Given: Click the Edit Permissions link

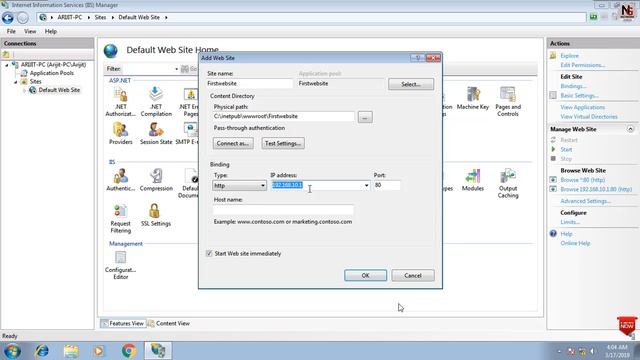Looking at the screenshot, I should click(582, 65).
